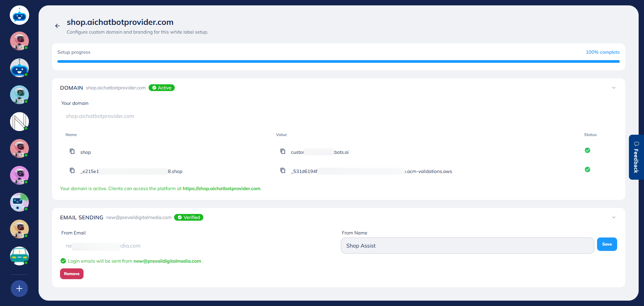This screenshot has height=306, width=644.
Task: Click the Verified badge next to email sending
Action: coord(189,217)
